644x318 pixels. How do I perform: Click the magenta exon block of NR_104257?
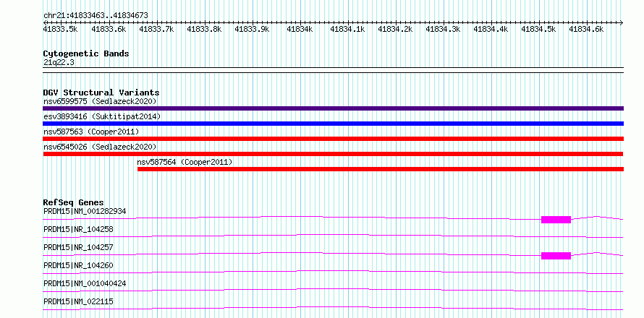point(556,256)
